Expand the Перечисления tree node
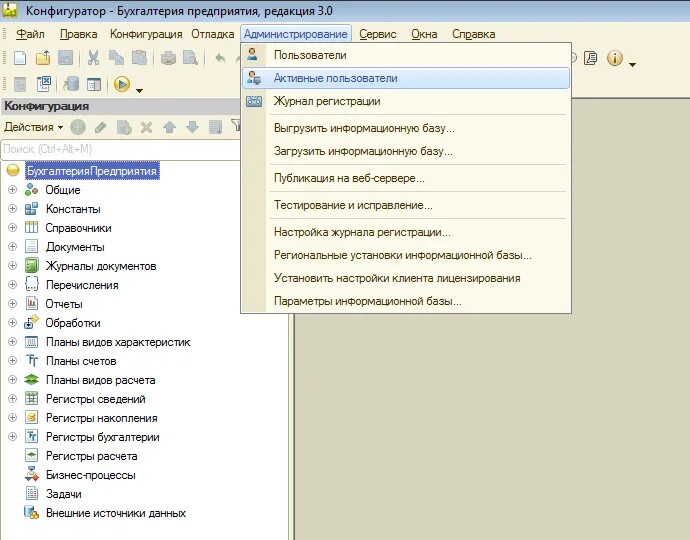Image resolution: width=690 pixels, height=540 pixels. point(12,284)
